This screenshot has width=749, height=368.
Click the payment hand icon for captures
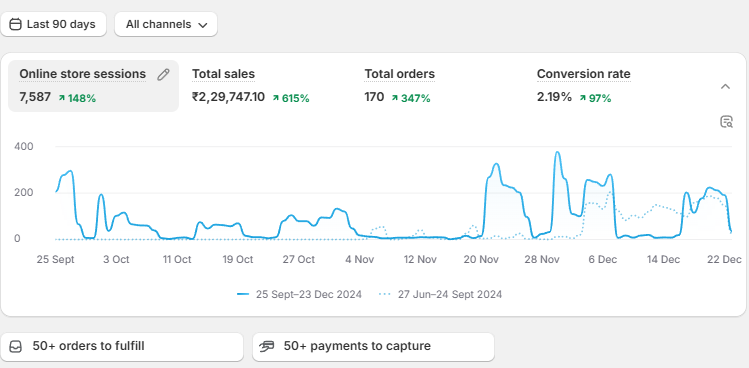(267, 346)
